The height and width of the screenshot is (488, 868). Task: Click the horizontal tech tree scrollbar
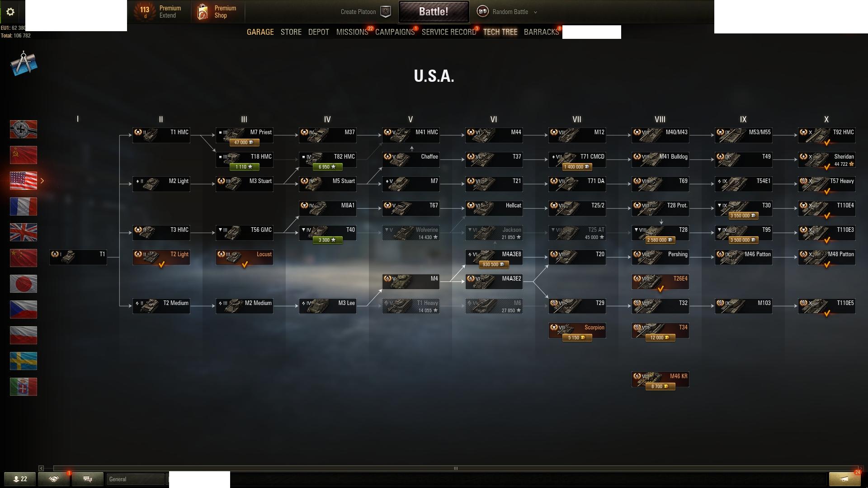click(456, 468)
